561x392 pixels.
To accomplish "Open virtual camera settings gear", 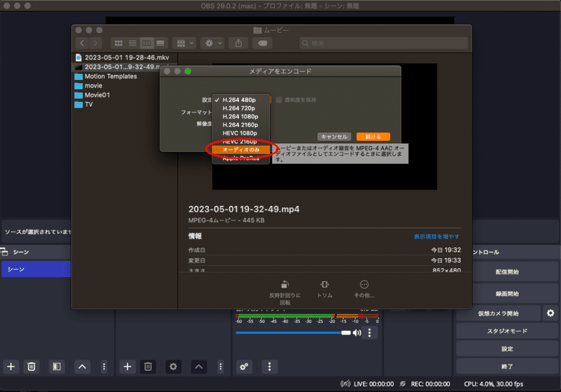I will 551,313.
